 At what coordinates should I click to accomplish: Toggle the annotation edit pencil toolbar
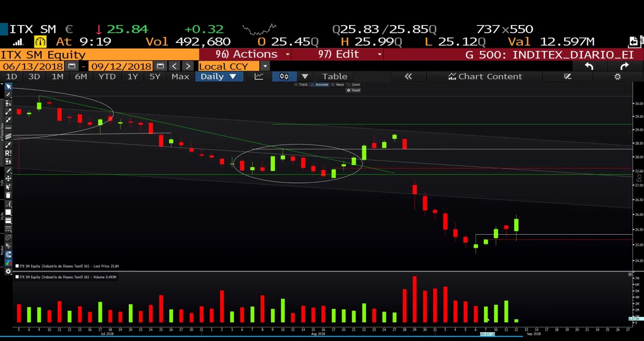[568, 77]
